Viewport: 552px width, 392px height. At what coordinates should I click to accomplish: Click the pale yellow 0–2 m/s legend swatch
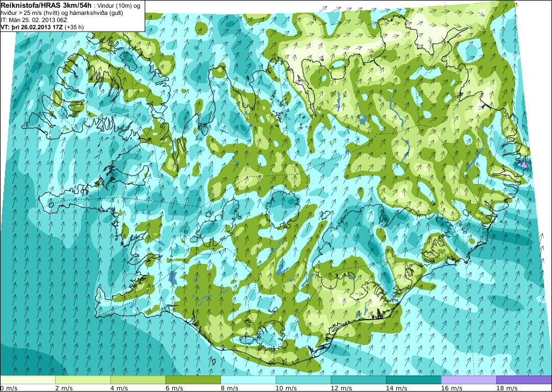pos(28,380)
